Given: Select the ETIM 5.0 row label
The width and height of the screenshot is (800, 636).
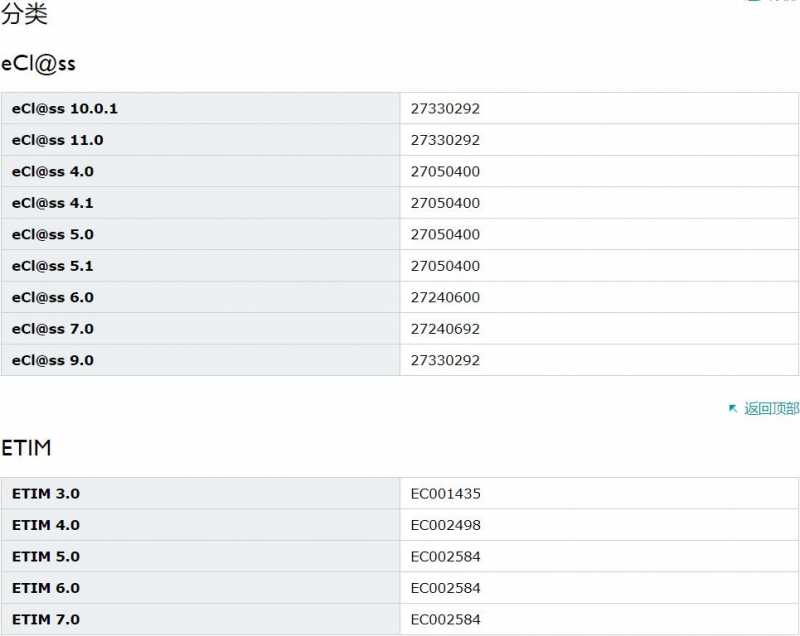Looking at the screenshot, I should (x=46, y=556).
